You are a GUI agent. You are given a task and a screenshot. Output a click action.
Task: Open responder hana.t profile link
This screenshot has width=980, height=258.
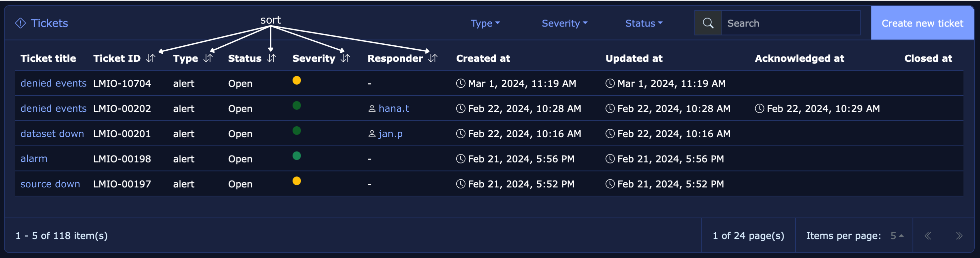click(x=393, y=109)
